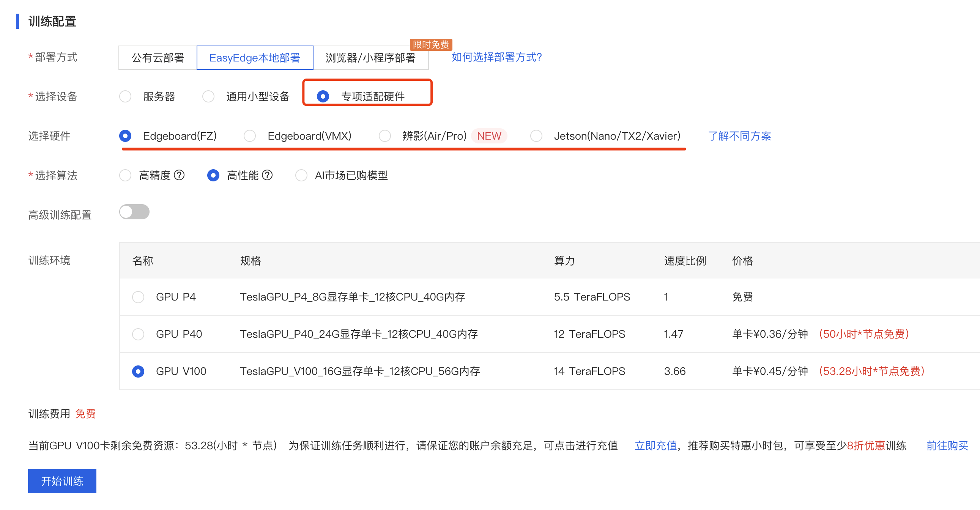This screenshot has width=980, height=510.
Task: Toggle the 高级训练配置 switch
Action: tap(134, 212)
